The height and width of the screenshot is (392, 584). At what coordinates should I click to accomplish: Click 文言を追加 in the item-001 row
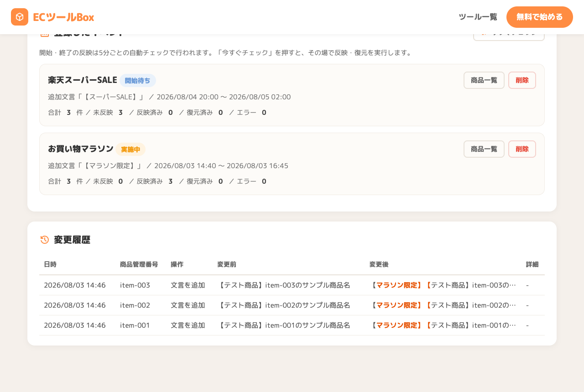coord(188,325)
